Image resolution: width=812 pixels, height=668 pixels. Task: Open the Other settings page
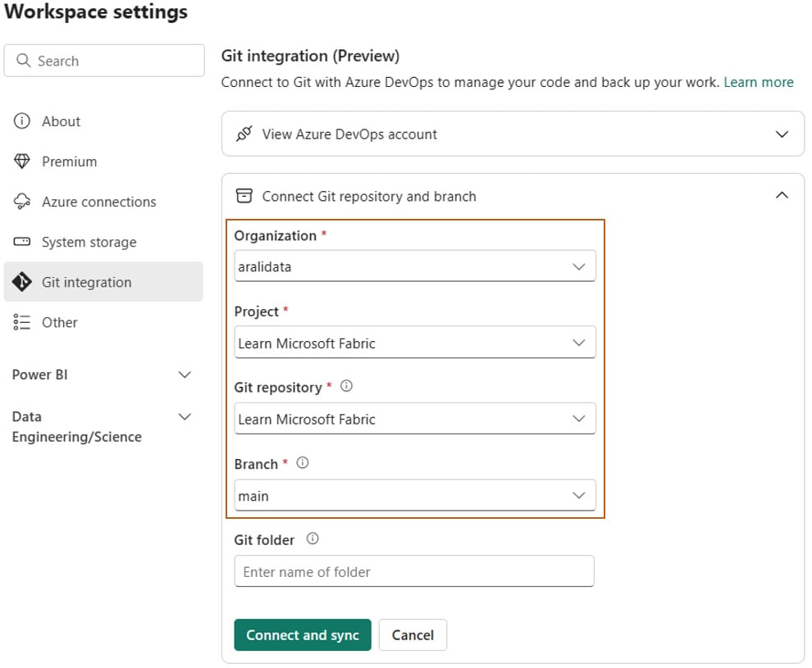tap(103, 322)
